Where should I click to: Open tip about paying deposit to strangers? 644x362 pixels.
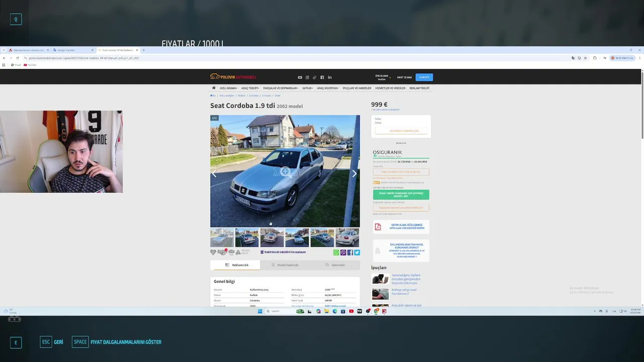tap(406, 279)
